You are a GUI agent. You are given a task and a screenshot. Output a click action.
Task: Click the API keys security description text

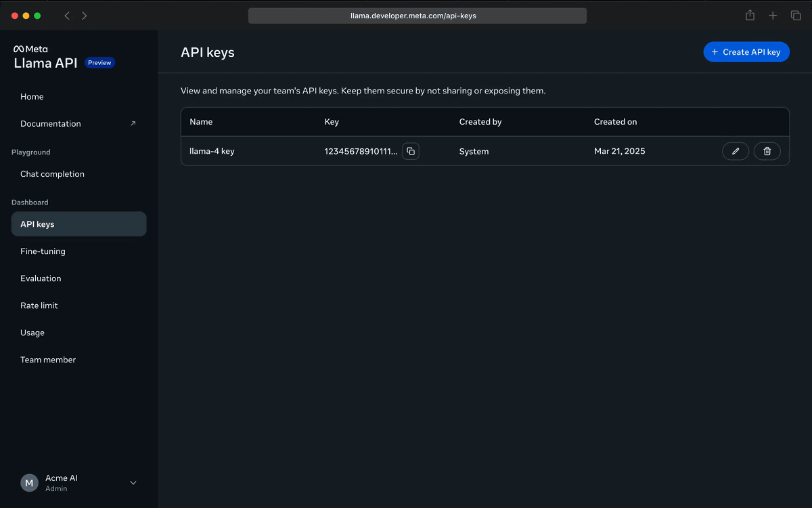click(363, 91)
